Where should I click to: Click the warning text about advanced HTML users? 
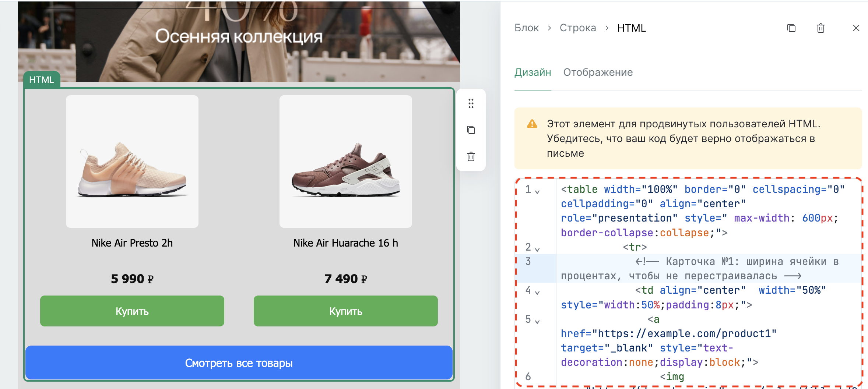point(684,138)
